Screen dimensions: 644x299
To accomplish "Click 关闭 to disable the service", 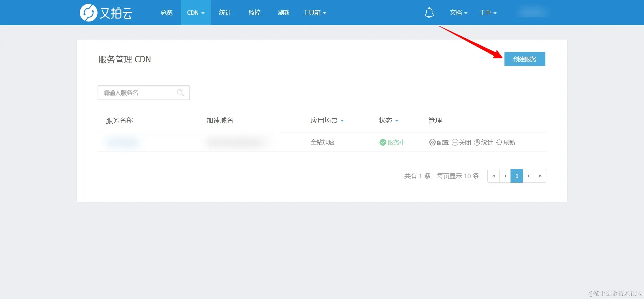I will 461,142.
